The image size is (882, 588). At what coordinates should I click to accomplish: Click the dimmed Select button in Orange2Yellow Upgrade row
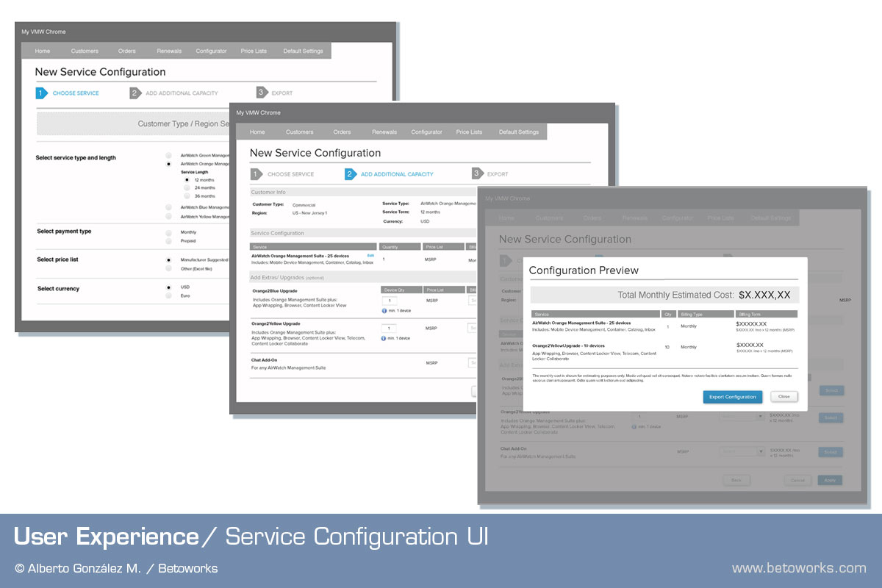(x=831, y=417)
